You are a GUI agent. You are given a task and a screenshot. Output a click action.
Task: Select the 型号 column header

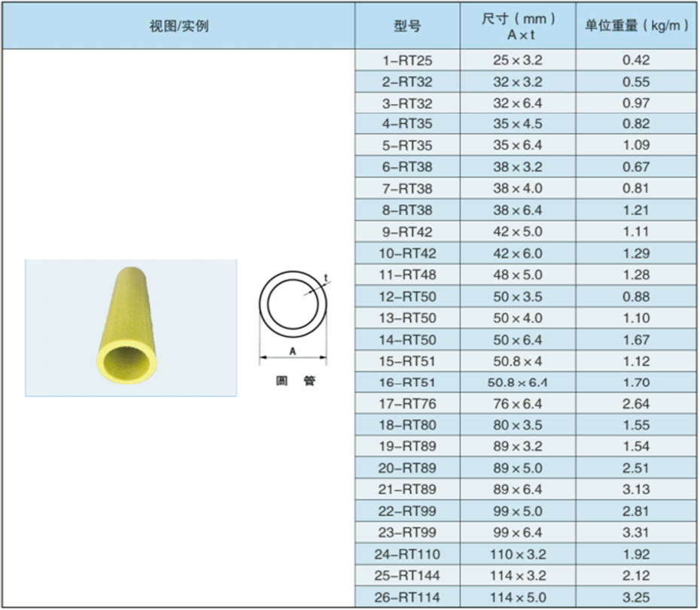click(406, 24)
